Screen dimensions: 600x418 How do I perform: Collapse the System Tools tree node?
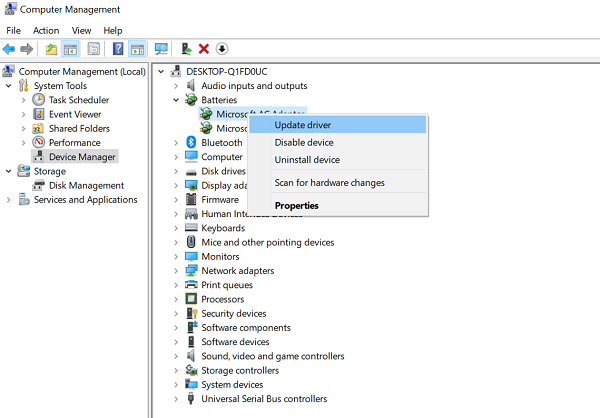coord(10,86)
